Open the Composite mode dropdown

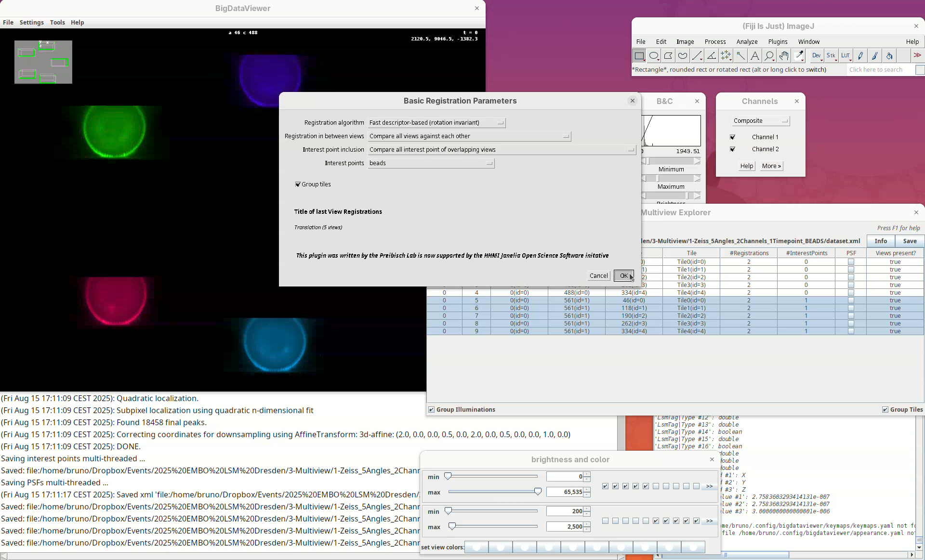point(760,121)
